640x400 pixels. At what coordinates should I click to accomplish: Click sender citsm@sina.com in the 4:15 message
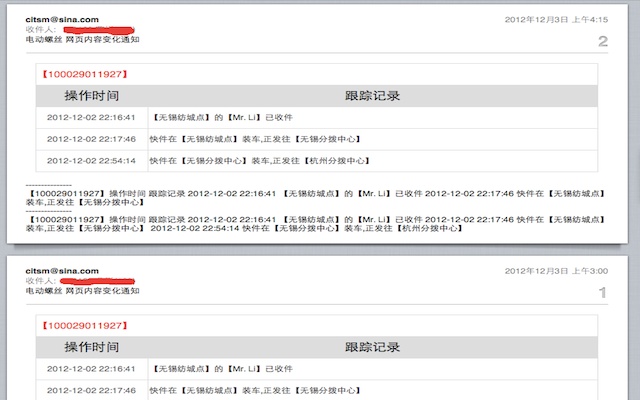tap(62, 20)
